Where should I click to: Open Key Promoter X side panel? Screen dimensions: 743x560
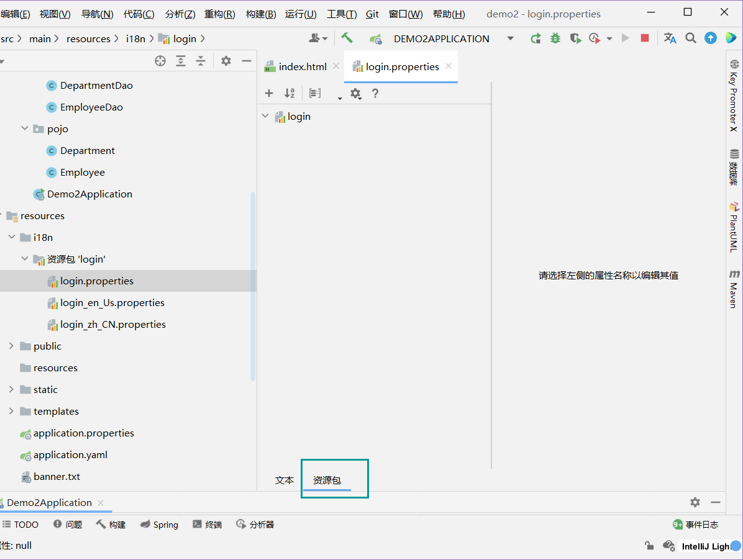tap(734, 96)
